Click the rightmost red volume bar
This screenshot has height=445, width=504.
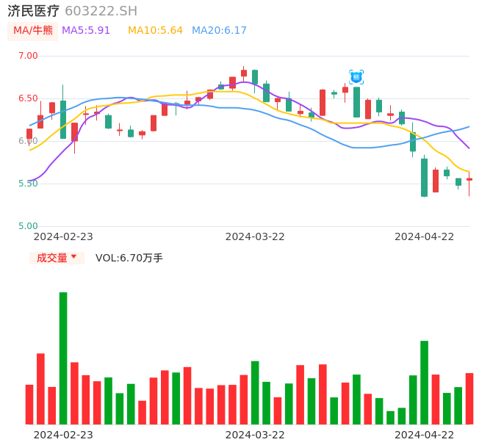point(469,398)
